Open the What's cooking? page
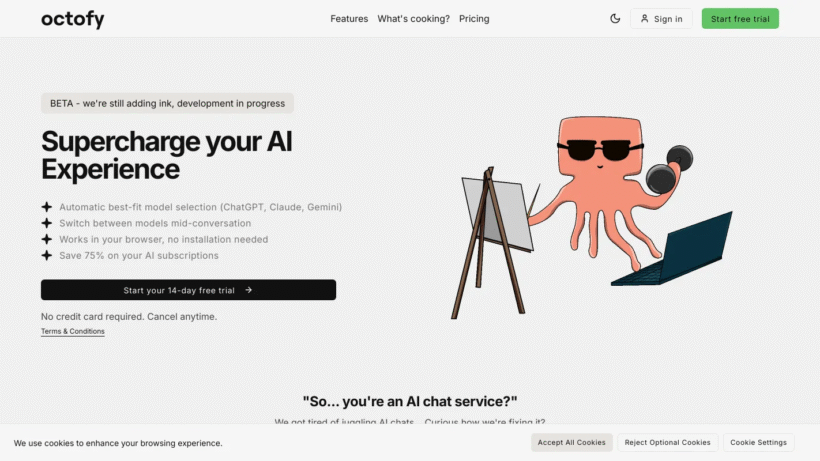Viewport: 820px width, 461px height. (x=413, y=19)
